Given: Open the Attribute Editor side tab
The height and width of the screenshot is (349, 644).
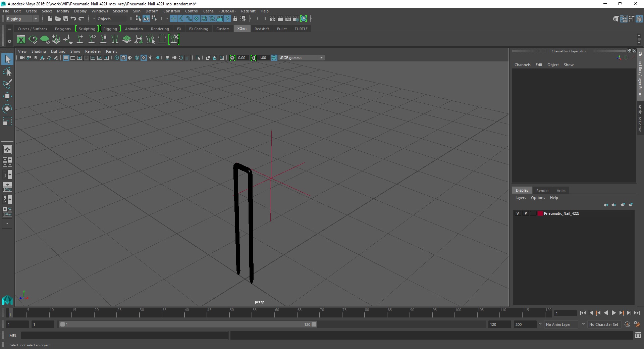Looking at the screenshot, I should point(640,118).
